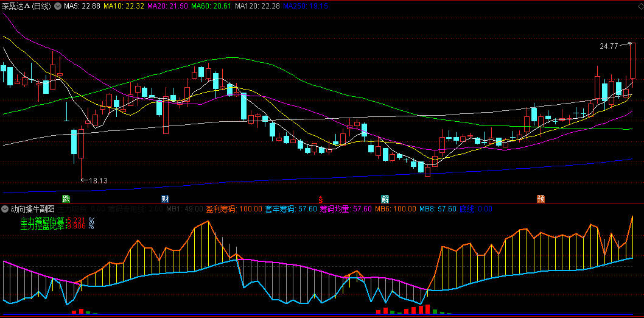Image resolution: width=644 pixels, height=318 pixels.
Task: Click the blue 财 financial report marker
Action: [x=165, y=199]
